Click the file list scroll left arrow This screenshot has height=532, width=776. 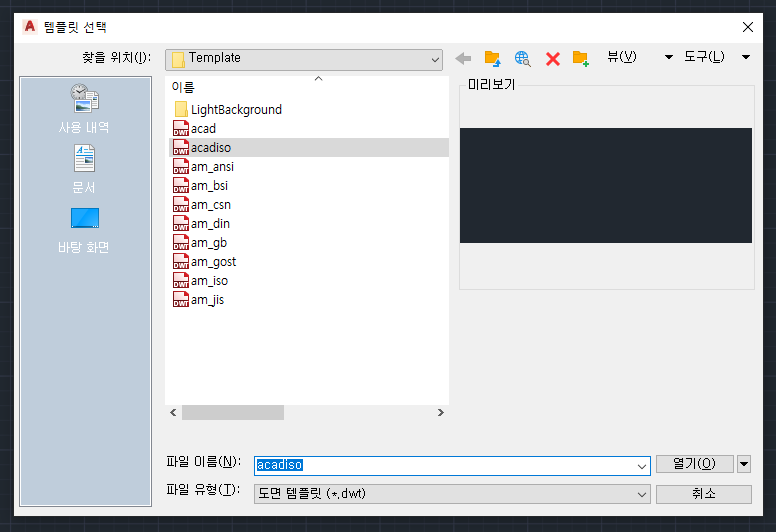pyautogui.click(x=173, y=413)
